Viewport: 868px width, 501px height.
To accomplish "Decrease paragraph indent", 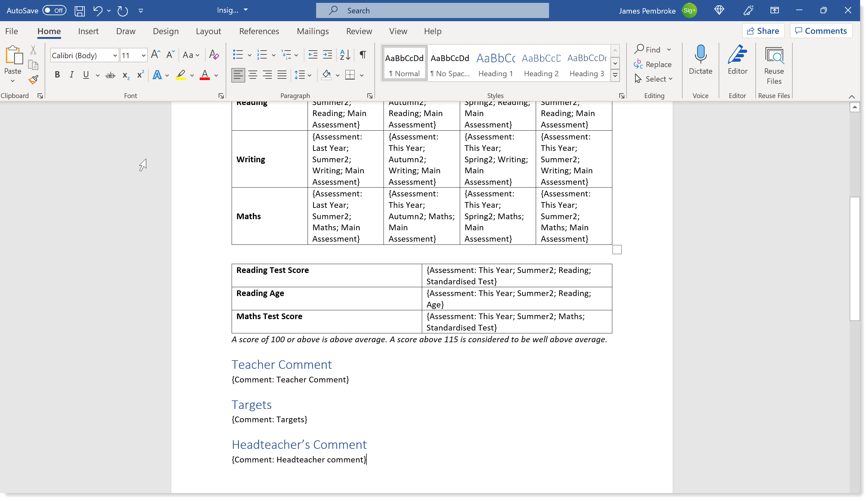I will [x=313, y=55].
